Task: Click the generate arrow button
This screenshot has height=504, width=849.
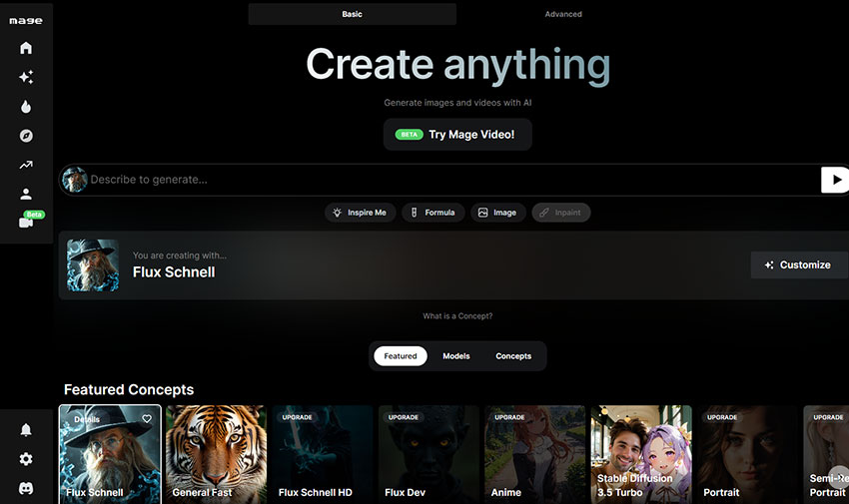Action: 835,180
